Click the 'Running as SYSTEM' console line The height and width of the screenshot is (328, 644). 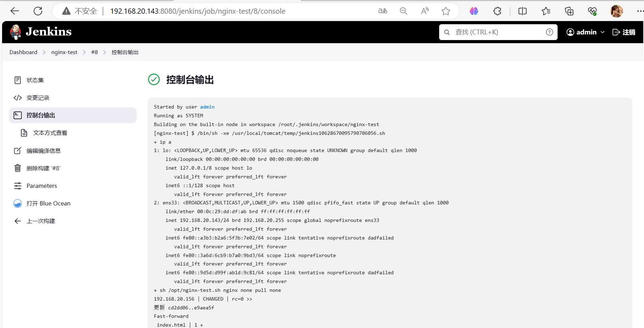178,116
